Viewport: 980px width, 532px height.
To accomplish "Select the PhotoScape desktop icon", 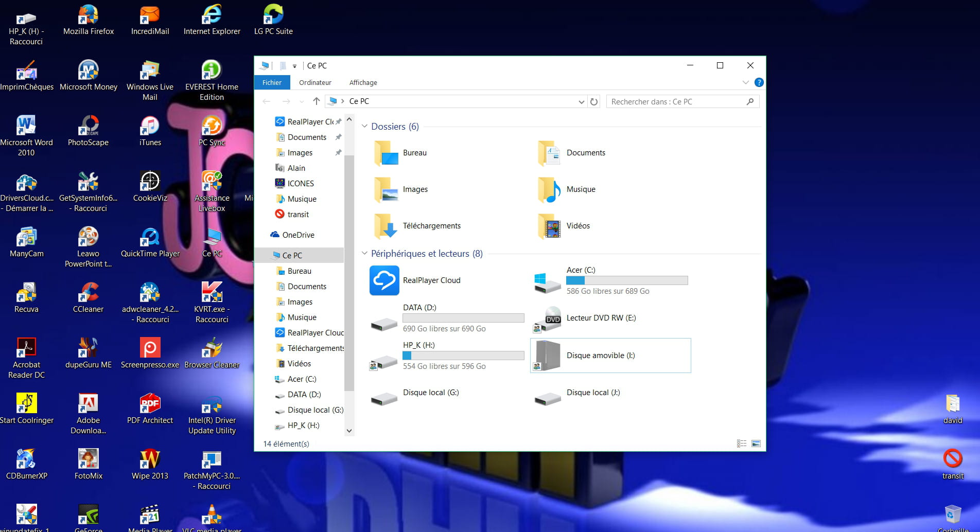I will click(89, 131).
